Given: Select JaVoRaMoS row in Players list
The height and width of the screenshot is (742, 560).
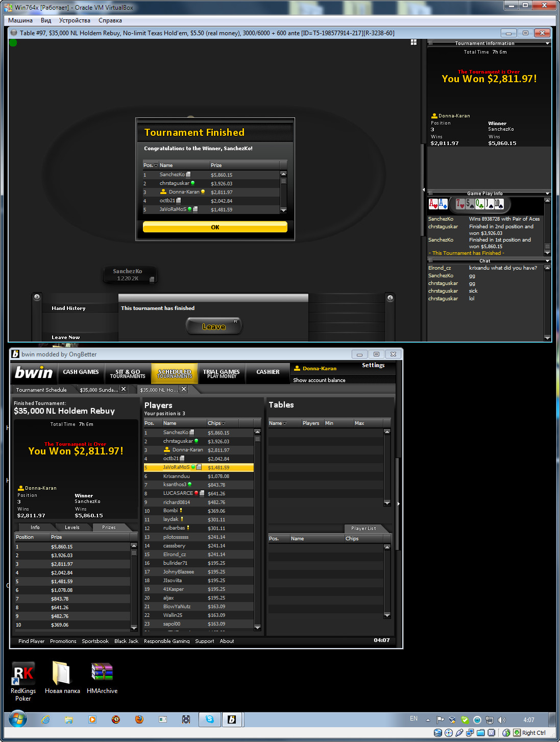Looking at the screenshot, I should 199,467.
